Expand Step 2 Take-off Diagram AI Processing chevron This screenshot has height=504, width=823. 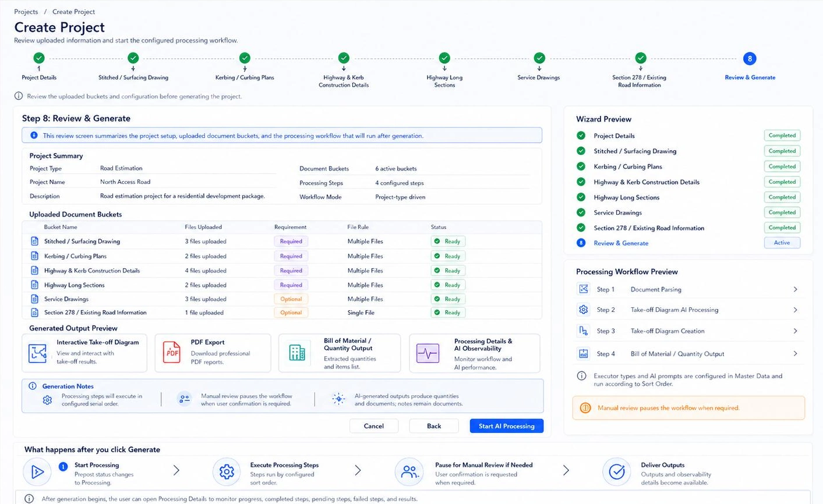796,310
